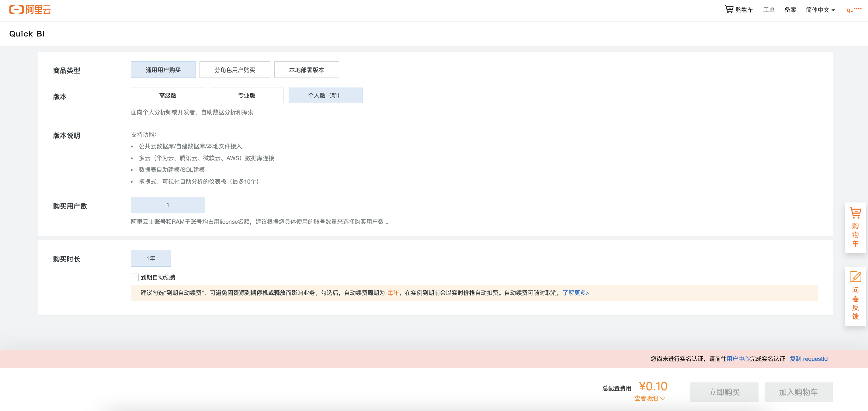This screenshot has width=868, height=411.
Task: Choose the 个人版（新）edition
Action: click(x=325, y=95)
